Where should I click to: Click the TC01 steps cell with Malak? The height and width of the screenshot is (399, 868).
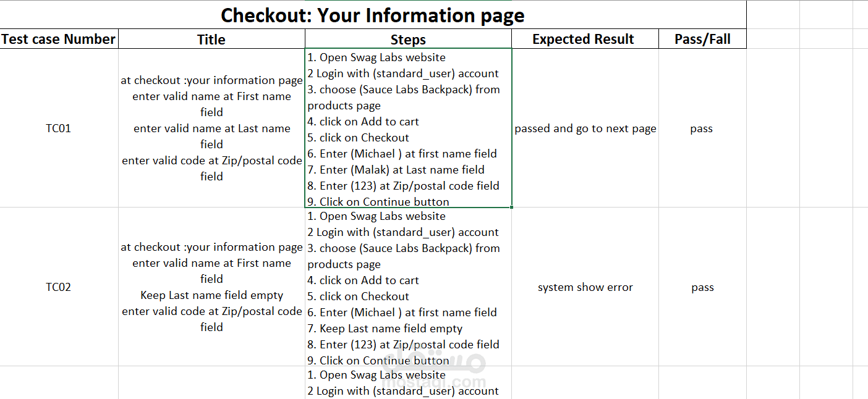tap(408, 128)
